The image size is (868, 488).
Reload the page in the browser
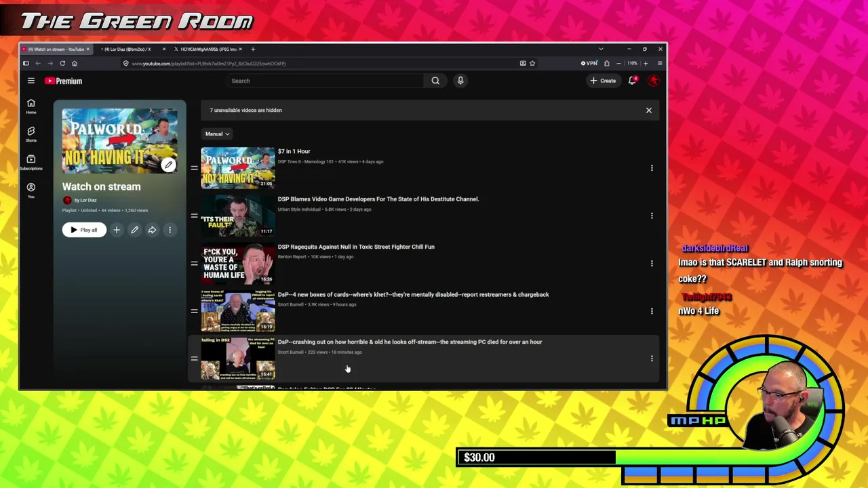(62, 63)
